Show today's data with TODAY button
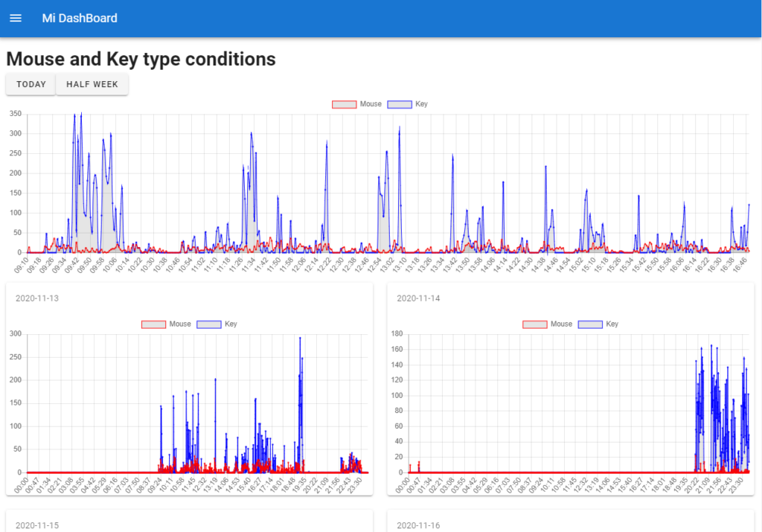The image size is (762, 532). (x=31, y=84)
